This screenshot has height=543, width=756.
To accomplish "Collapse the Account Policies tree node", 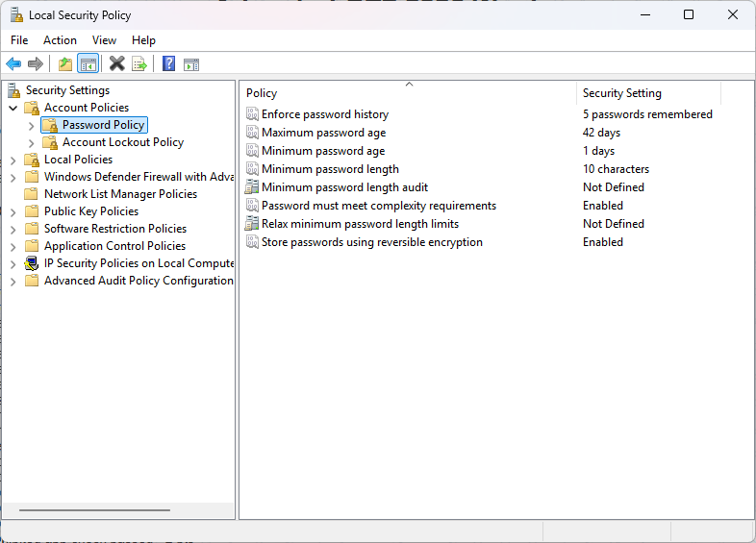I will point(13,108).
